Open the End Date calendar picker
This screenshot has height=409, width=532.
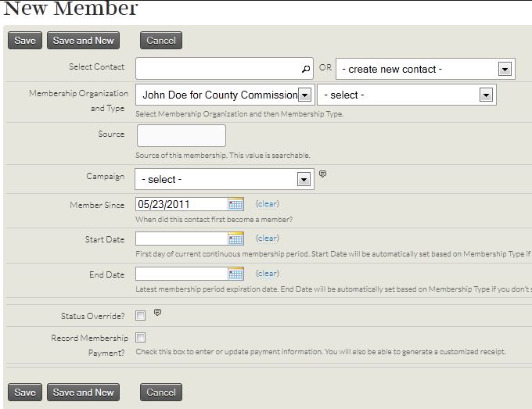tap(235, 274)
